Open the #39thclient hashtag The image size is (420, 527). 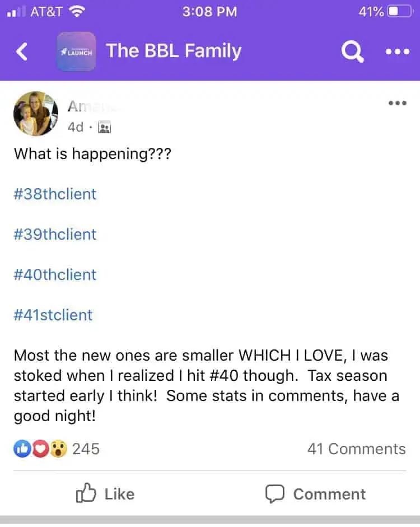[x=55, y=234]
